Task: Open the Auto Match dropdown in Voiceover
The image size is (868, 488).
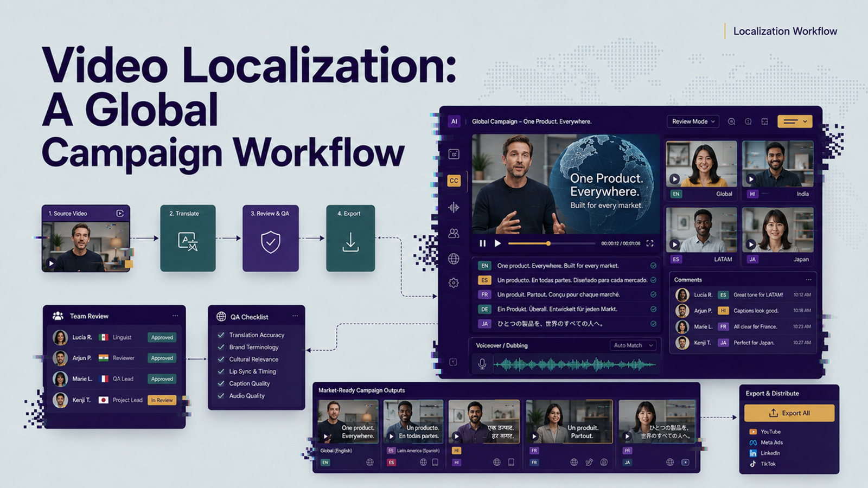Action: coord(634,345)
